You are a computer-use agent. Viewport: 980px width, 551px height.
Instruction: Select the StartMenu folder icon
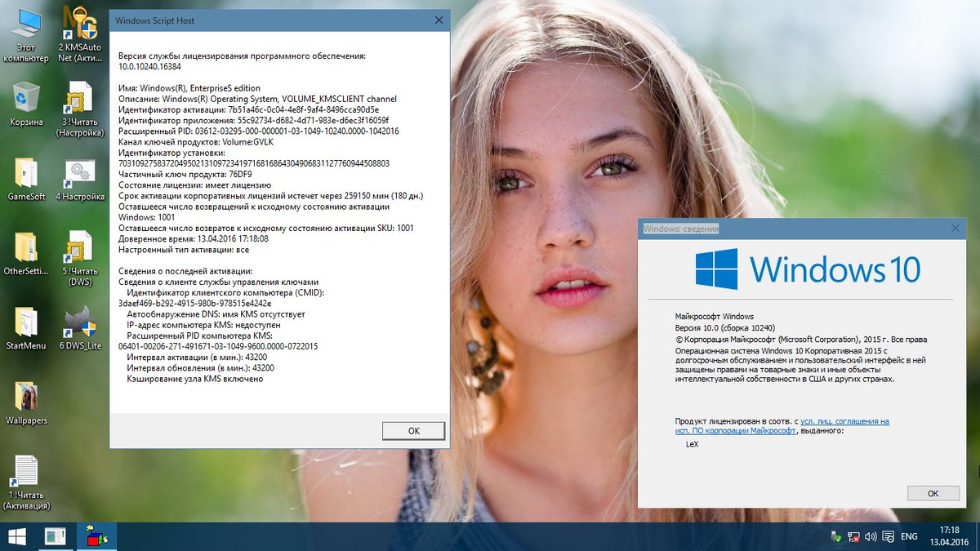click(26, 328)
